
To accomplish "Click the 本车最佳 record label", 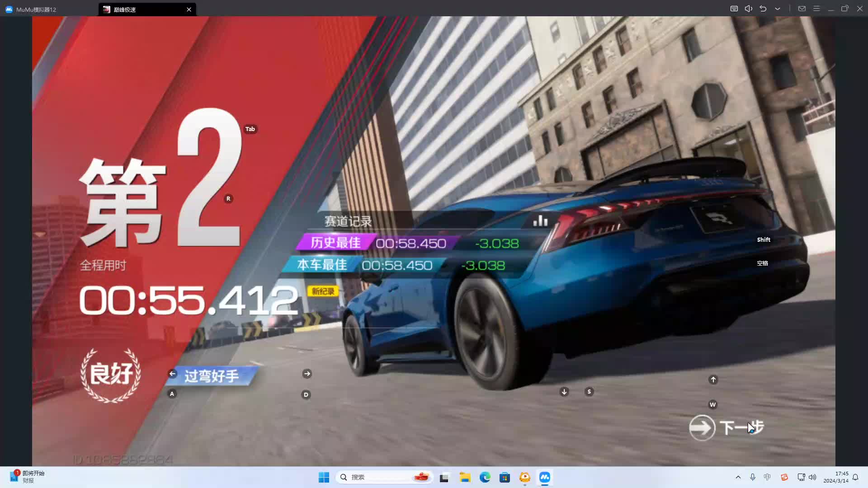I will point(322,265).
